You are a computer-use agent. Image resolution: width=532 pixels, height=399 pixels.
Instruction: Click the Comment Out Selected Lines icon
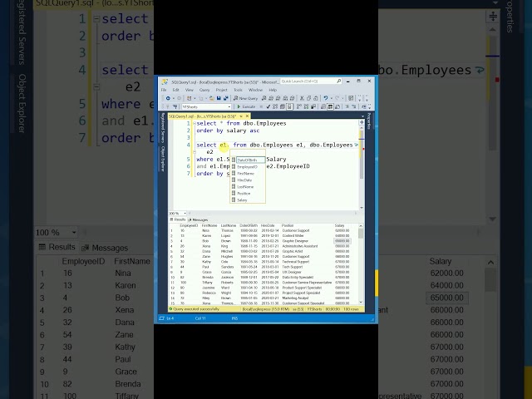pyautogui.click(x=347, y=106)
